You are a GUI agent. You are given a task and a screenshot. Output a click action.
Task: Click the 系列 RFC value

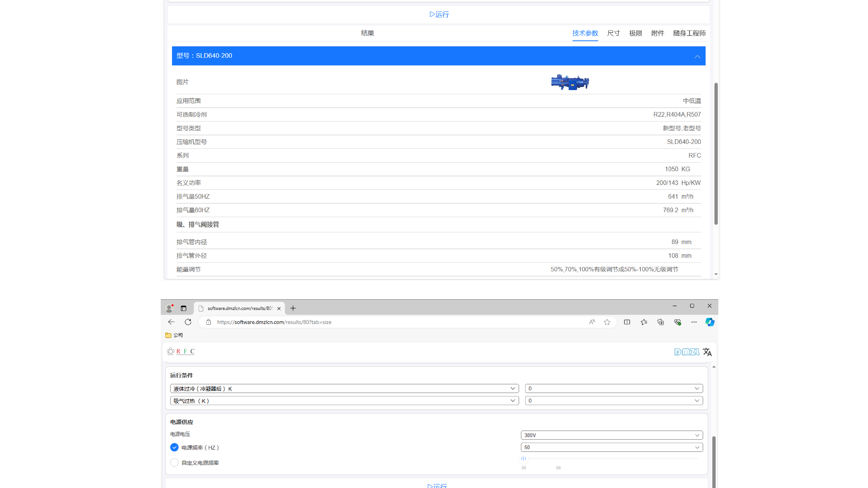coord(694,156)
